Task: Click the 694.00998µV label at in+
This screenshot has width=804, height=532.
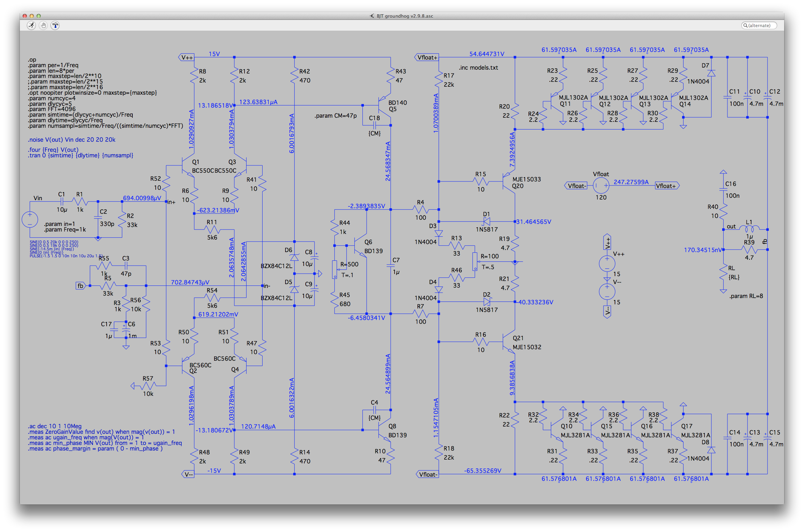Action: [142, 198]
